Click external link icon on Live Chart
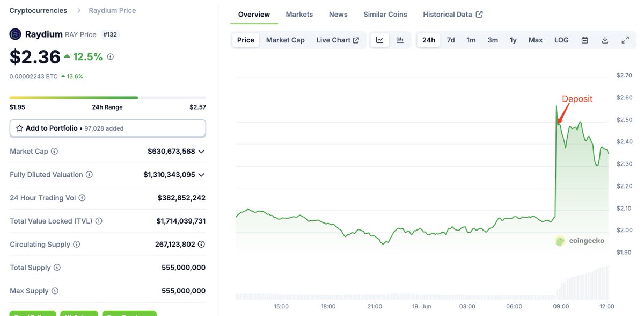Viewport: 644px width, 316px height. pos(356,40)
